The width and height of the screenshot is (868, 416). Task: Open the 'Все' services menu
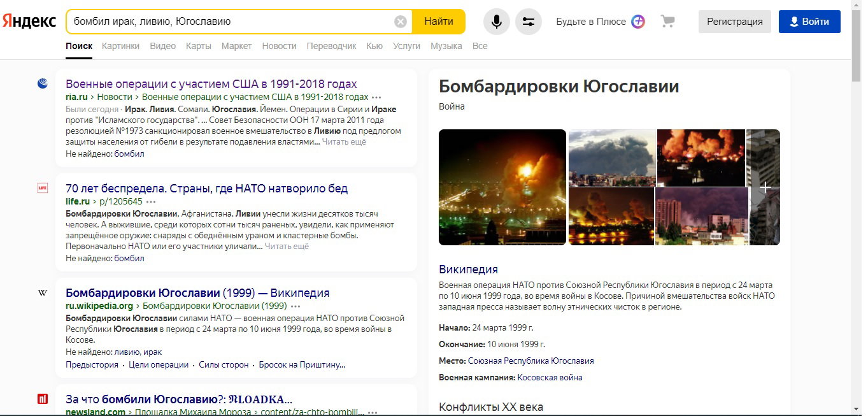pos(480,46)
